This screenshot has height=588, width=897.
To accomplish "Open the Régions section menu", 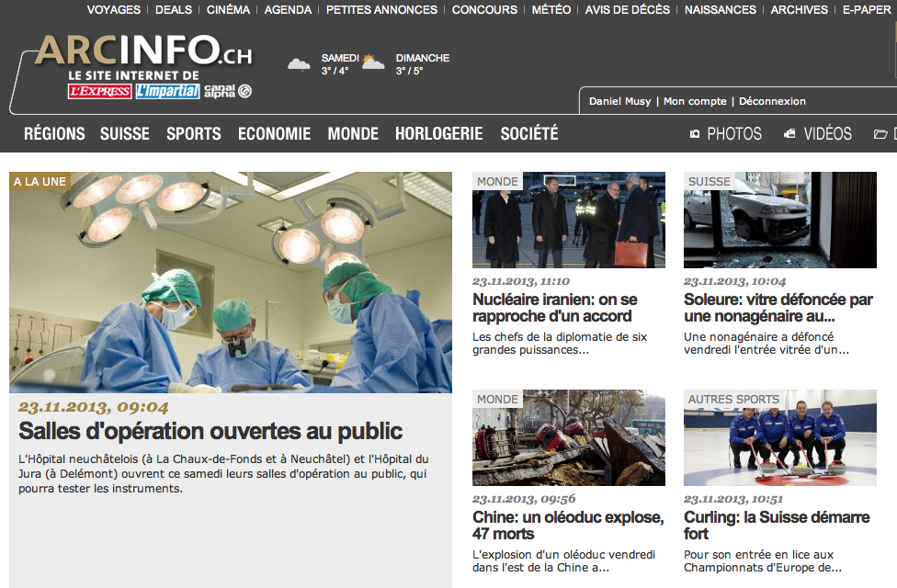I will (x=54, y=134).
